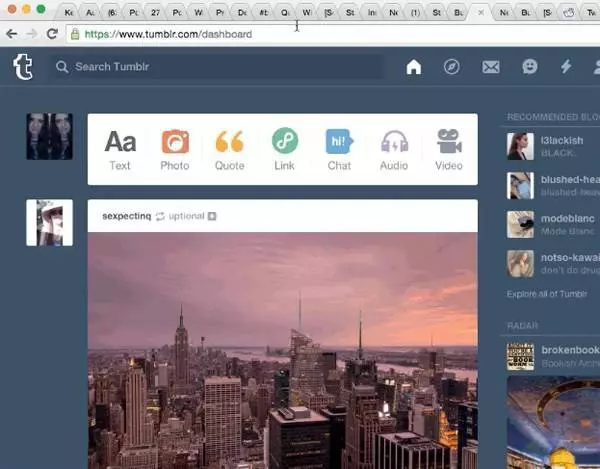Click Explore all of Tumblr link

[546, 294]
